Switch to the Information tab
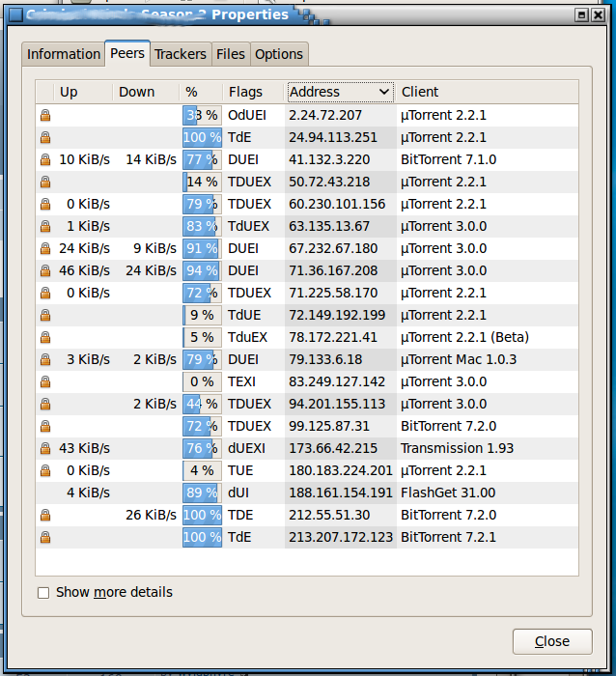Image resolution: width=616 pixels, height=676 pixels. pos(64,54)
